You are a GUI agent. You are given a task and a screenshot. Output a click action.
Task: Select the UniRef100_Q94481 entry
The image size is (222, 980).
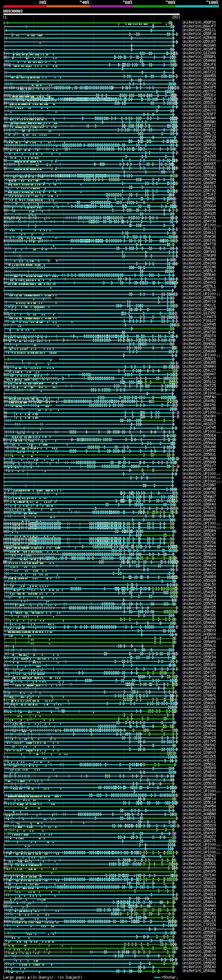tap(199, 516)
